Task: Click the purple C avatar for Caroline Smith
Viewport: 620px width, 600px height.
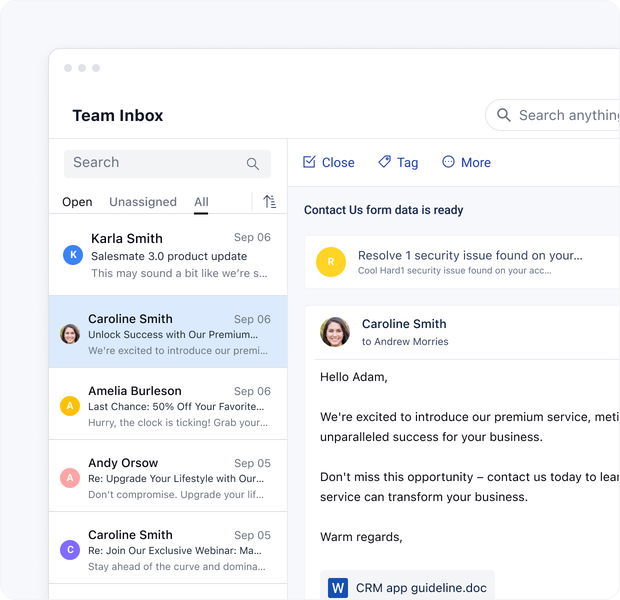Action: [70, 550]
